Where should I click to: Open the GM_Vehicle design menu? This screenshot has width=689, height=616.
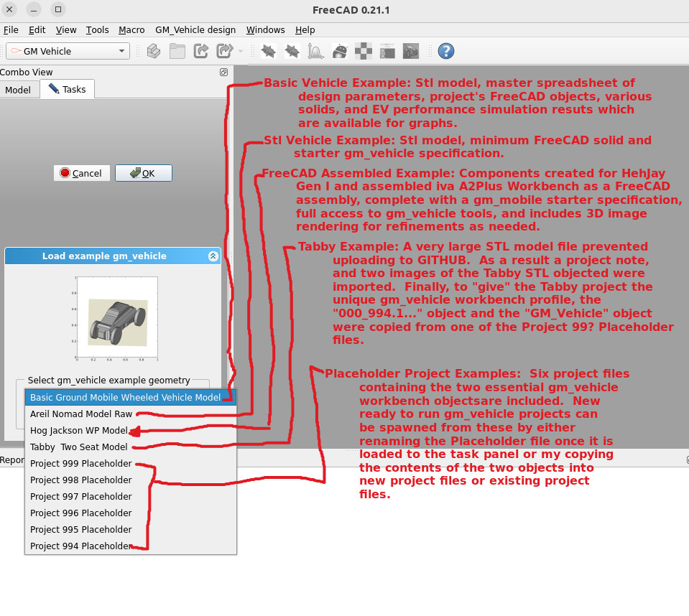point(195,30)
